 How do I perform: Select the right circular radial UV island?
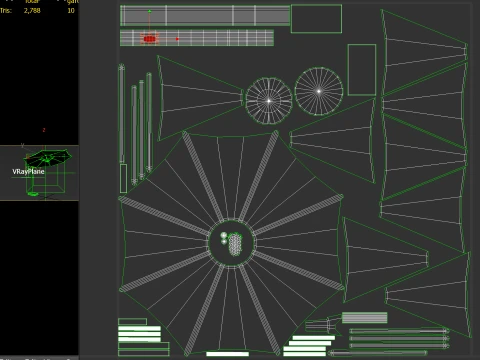point(319,91)
